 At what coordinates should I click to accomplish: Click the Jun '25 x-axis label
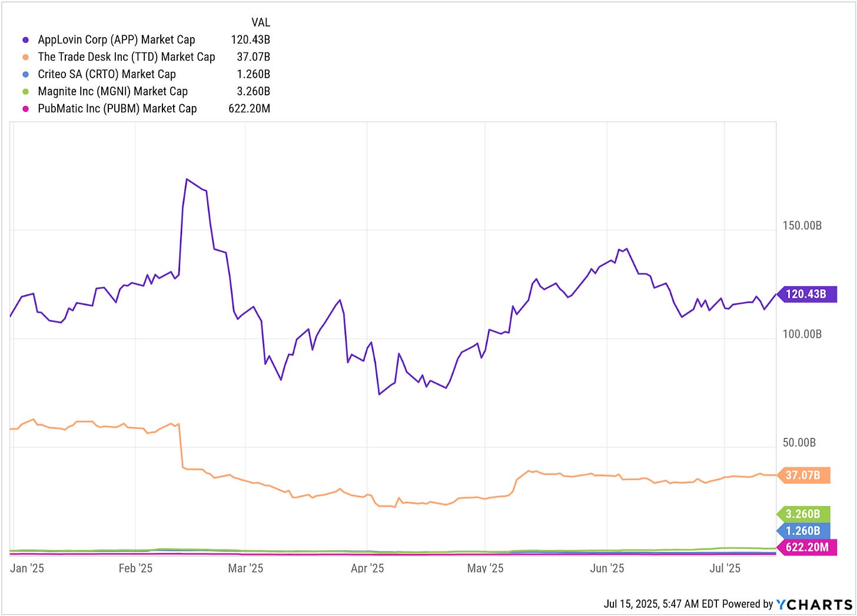(607, 568)
